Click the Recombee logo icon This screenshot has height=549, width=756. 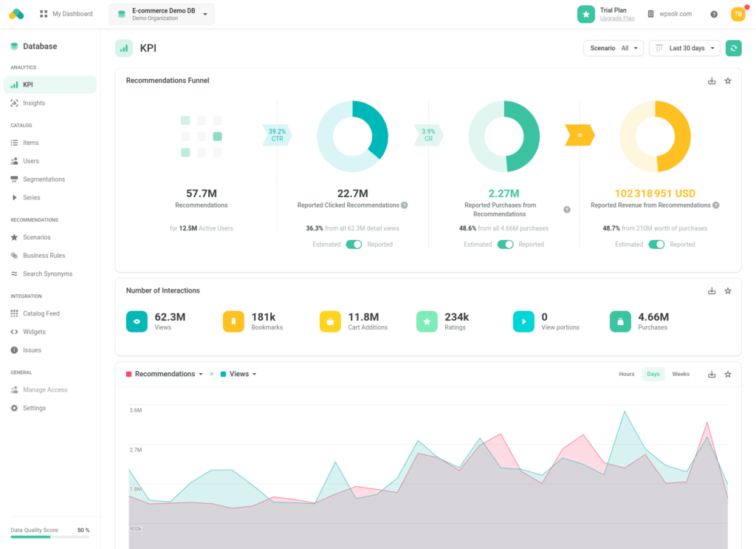16,14
